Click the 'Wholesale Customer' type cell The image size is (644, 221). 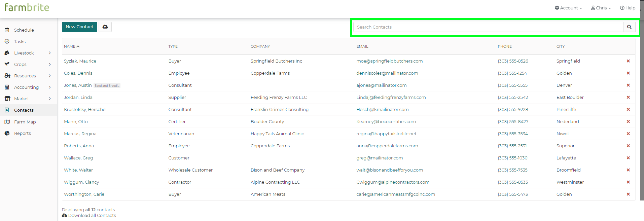[x=190, y=170]
